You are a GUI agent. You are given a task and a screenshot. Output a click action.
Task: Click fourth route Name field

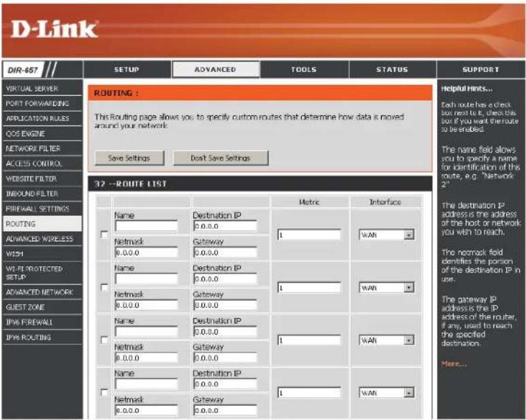(146, 384)
